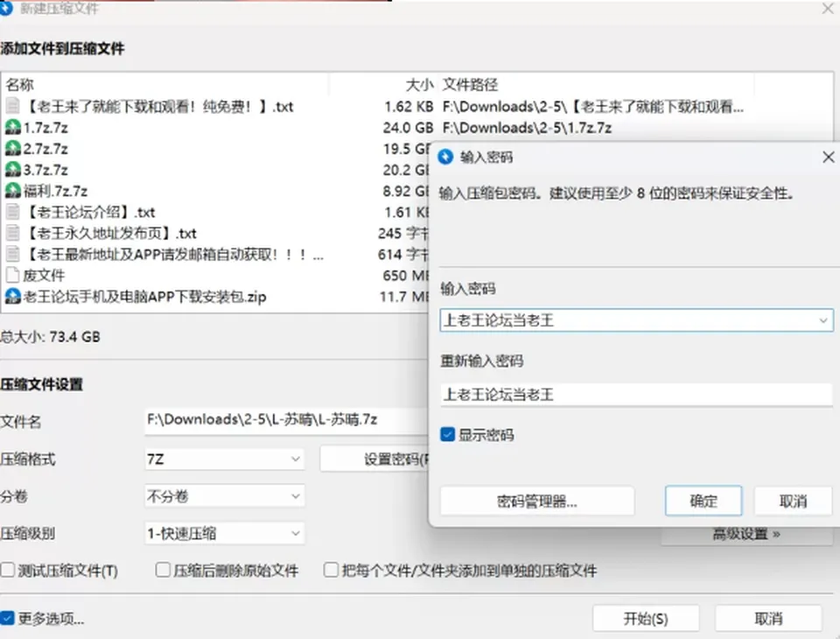The image size is (840, 639).
Task: Click 取消 at the main window bottom
Action: tap(768, 619)
